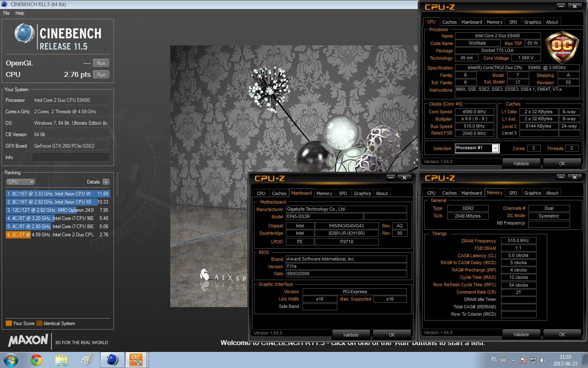Switch to CPU tab in Memory CPU-Z window
The width and height of the screenshot is (588, 368).
[x=431, y=193]
